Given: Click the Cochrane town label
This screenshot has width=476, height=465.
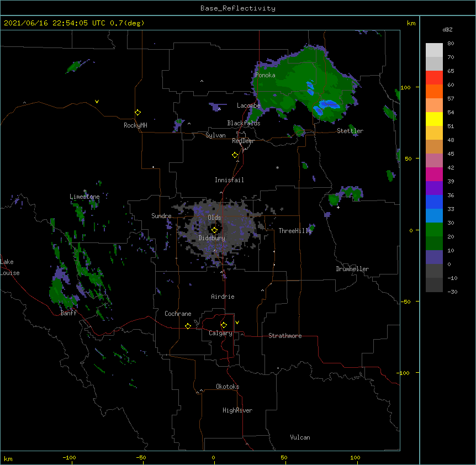Looking at the screenshot, I should [178, 314].
